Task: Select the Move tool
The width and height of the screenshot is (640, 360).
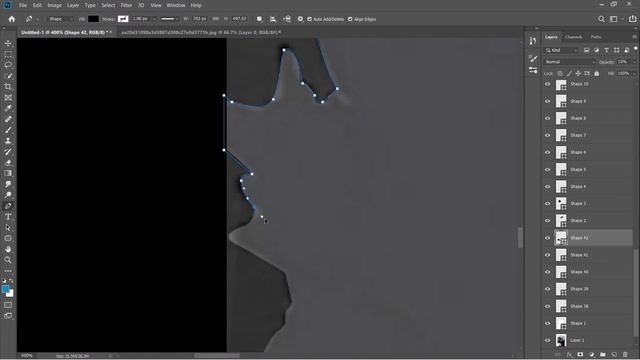Action: point(8,43)
